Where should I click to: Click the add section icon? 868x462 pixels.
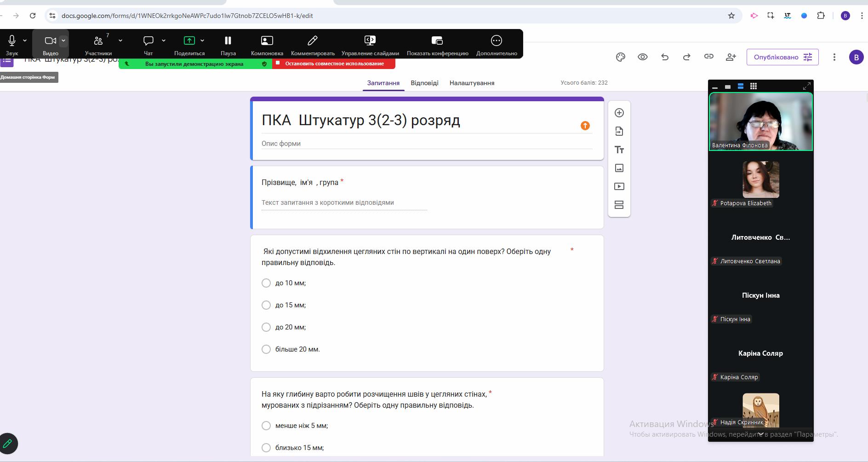pos(619,205)
